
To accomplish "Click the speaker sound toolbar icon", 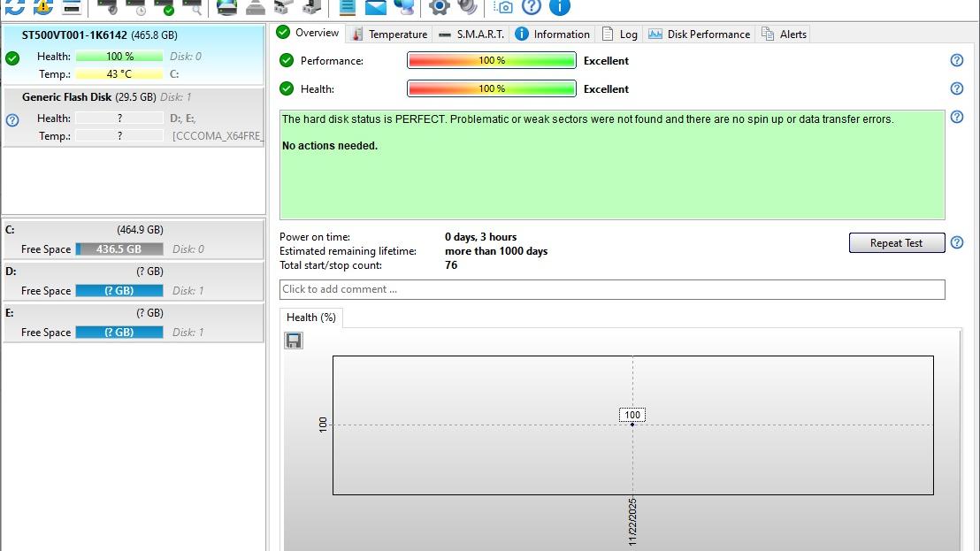I will 467,7.
